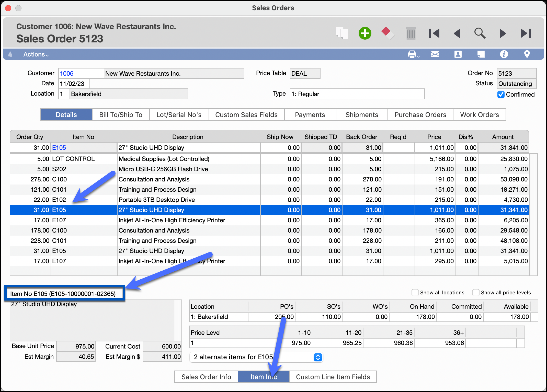
Task: Select the S202 Micro USB-C Flash Drive row
Action: pos(163,169)
